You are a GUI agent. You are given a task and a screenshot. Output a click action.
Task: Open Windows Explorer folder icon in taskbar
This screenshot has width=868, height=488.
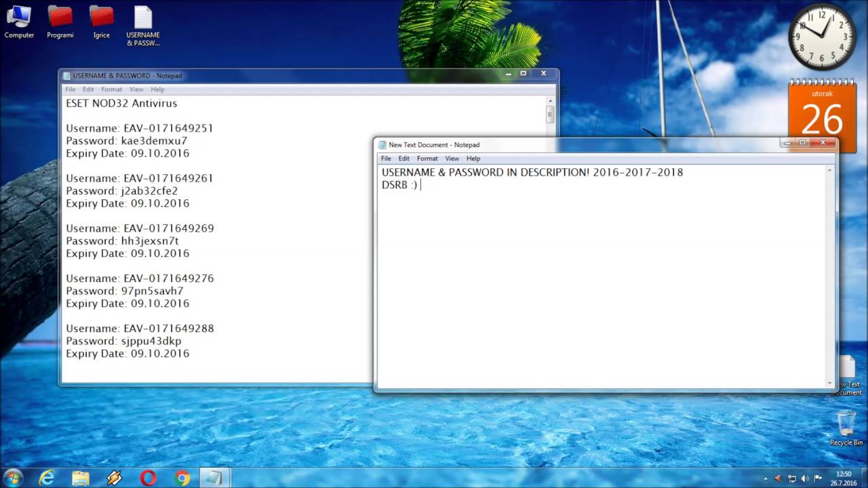tap(81, 478)
